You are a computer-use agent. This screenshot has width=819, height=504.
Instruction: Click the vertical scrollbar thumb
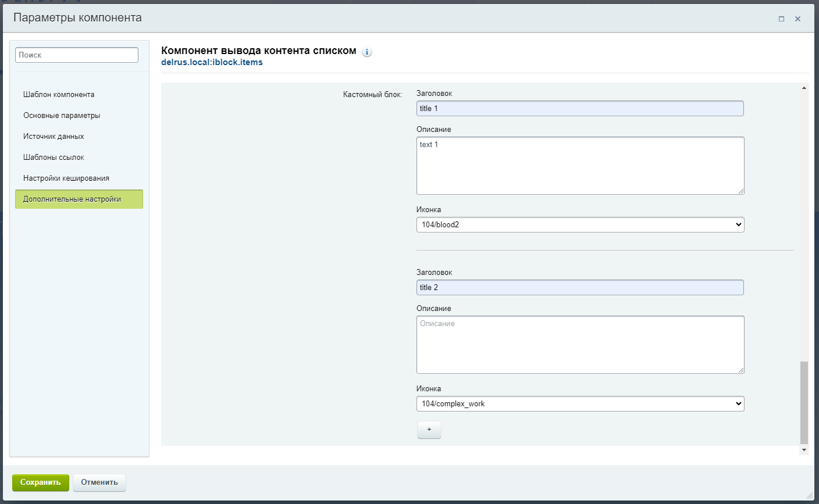804,402
